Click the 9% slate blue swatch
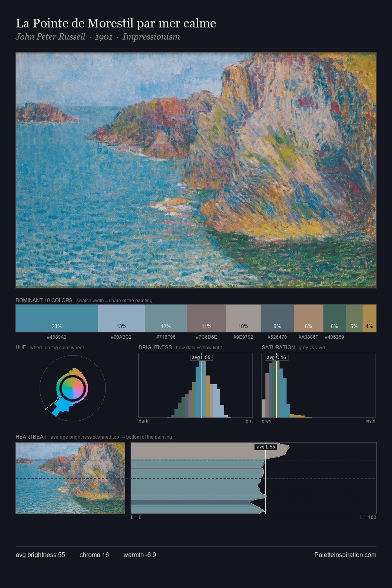 tap(277, 318)
